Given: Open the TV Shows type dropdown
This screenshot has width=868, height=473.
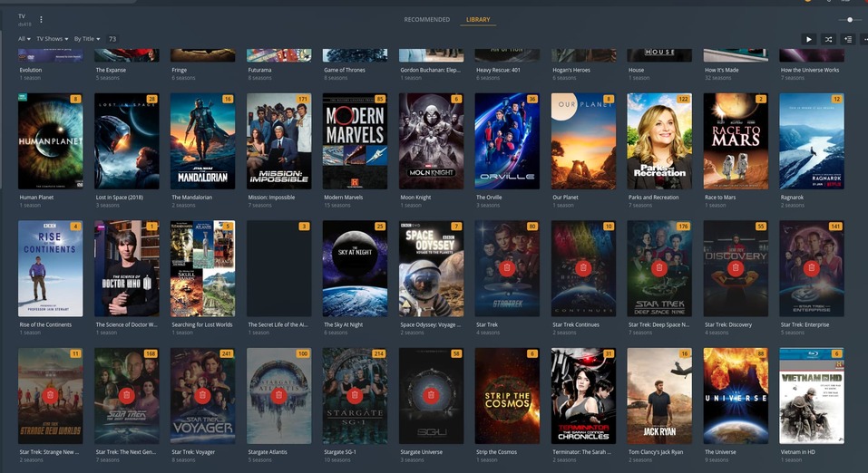Looking at the screenshot, I should tap(53, 39).
